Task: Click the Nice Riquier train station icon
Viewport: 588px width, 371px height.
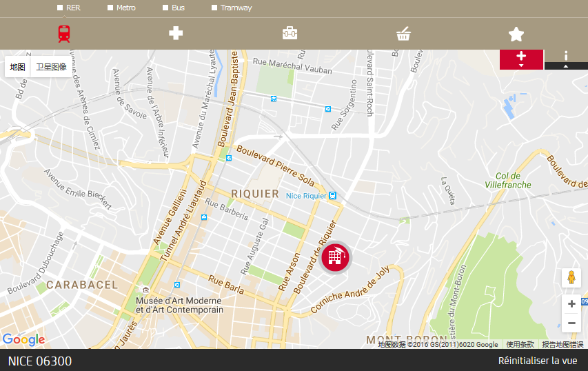Action: point(333,195)
